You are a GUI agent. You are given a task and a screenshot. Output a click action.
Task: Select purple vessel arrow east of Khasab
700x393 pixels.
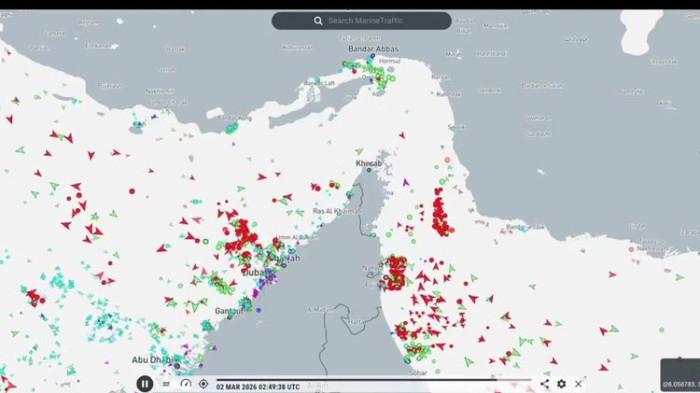click(x=406, y=182)
